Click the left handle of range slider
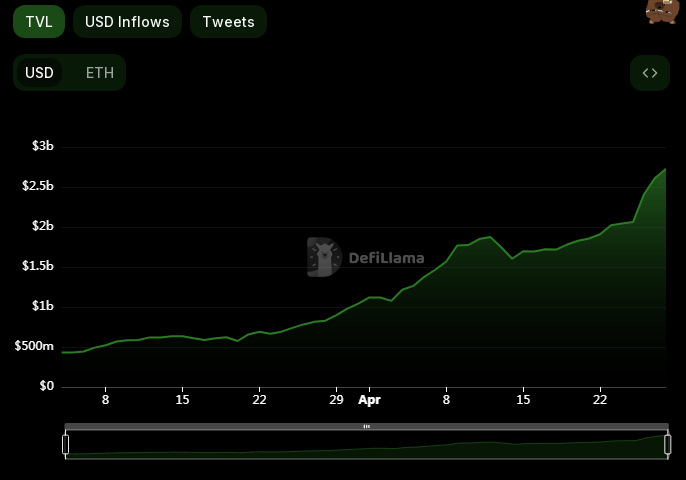Image resolution: width=686 pixels, height=480 pixels. [66, 444]
